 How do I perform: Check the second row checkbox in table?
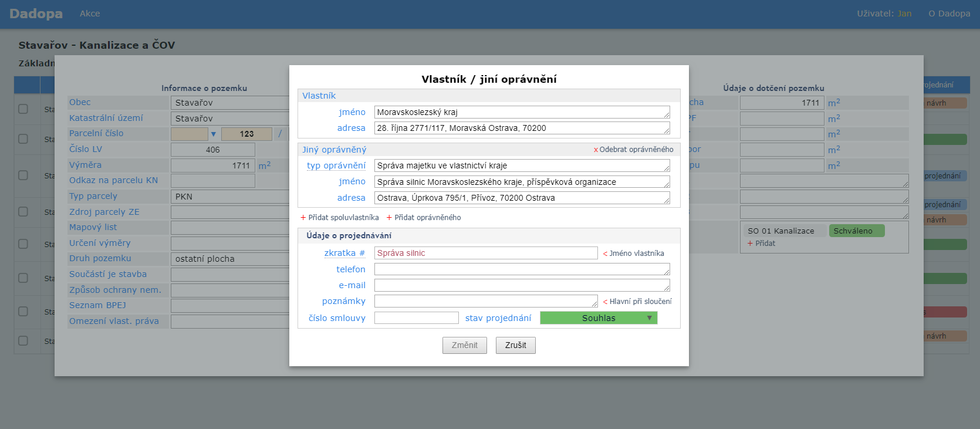[x=23, y=139]
